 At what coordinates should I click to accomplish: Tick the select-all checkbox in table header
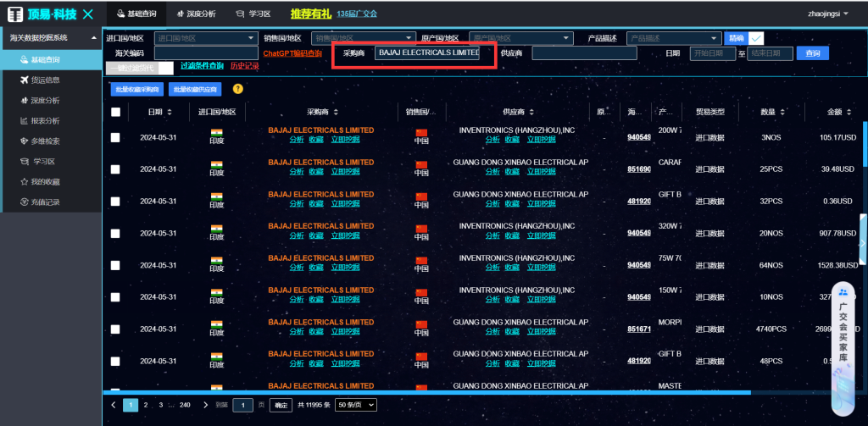[x=115, y=112]
